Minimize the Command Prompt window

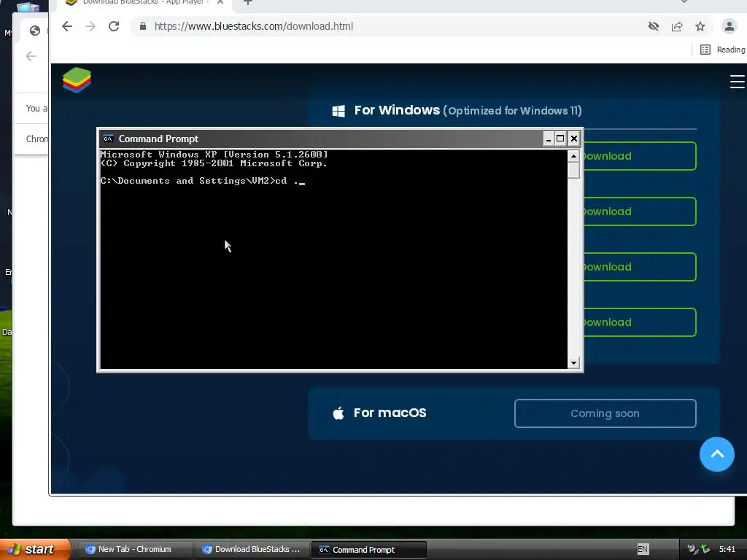pyautogui.click(x=549, y=139)
